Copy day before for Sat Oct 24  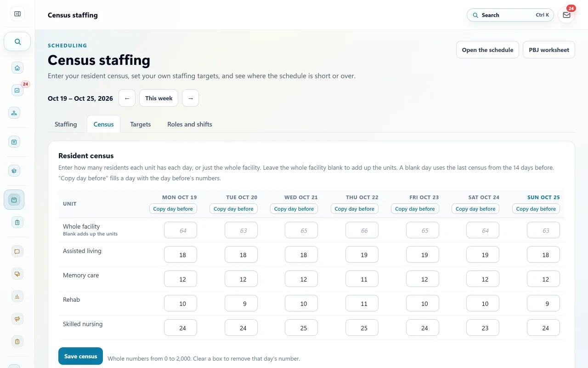[475, 209]
